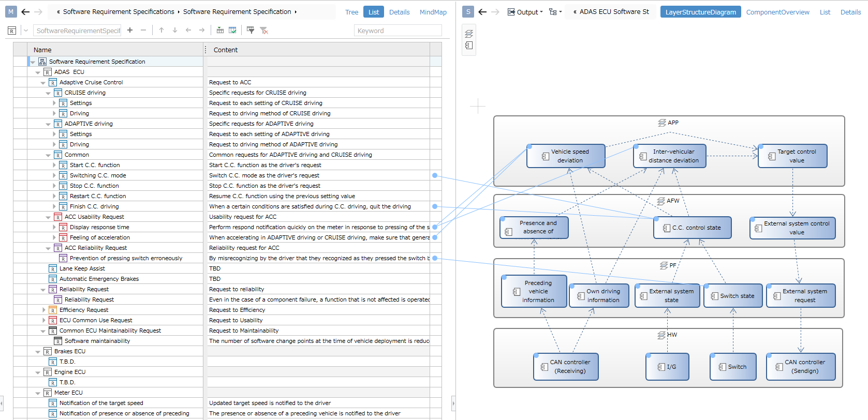
Task: Click the Keyword search field
Action: (x=398, y=31)
